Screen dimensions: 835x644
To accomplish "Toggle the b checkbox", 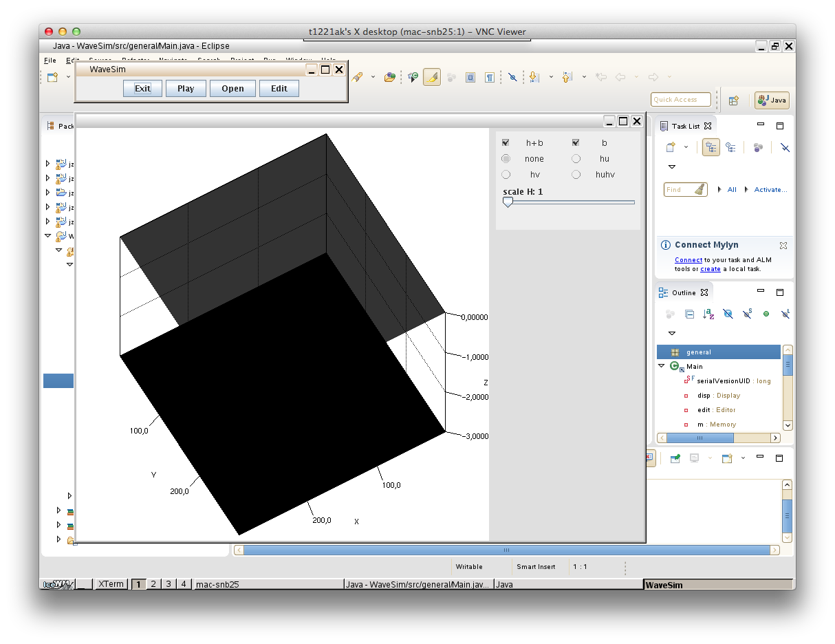I will tap(576, 143).
